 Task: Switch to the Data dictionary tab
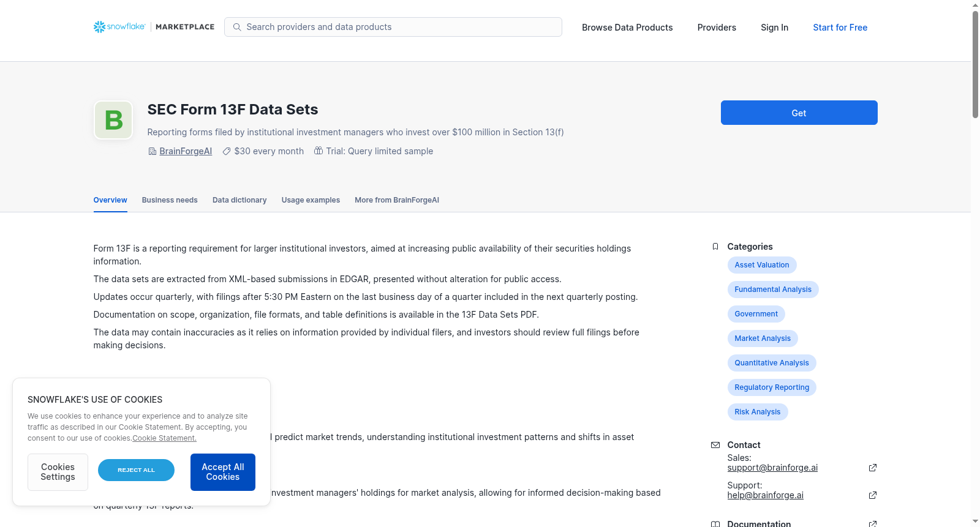[239, 200]
